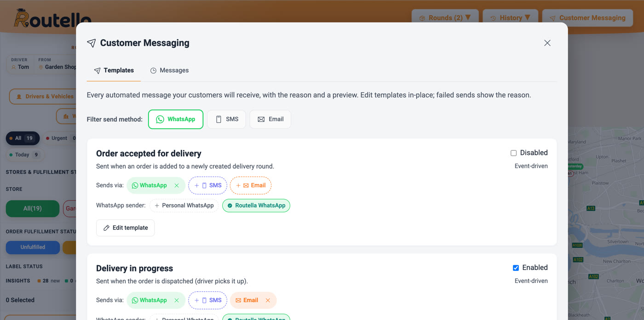Open the History dropdown

tap(510, 18)
